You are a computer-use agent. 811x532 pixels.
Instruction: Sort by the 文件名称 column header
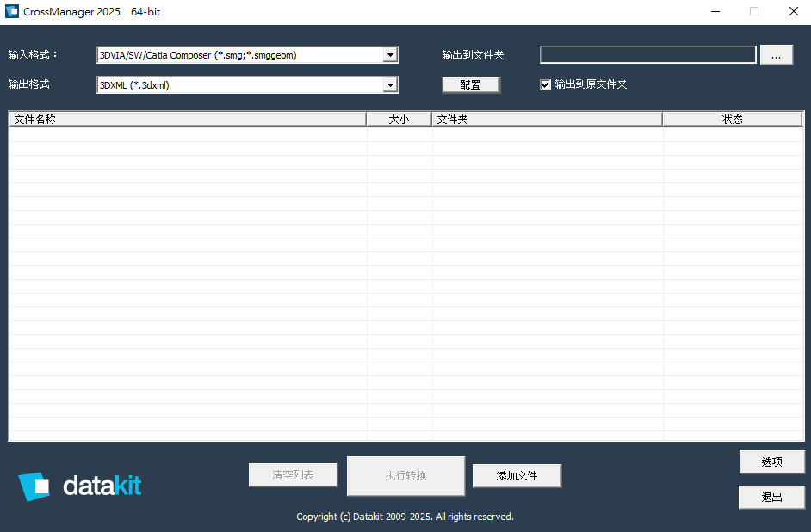tap(188, 120)
